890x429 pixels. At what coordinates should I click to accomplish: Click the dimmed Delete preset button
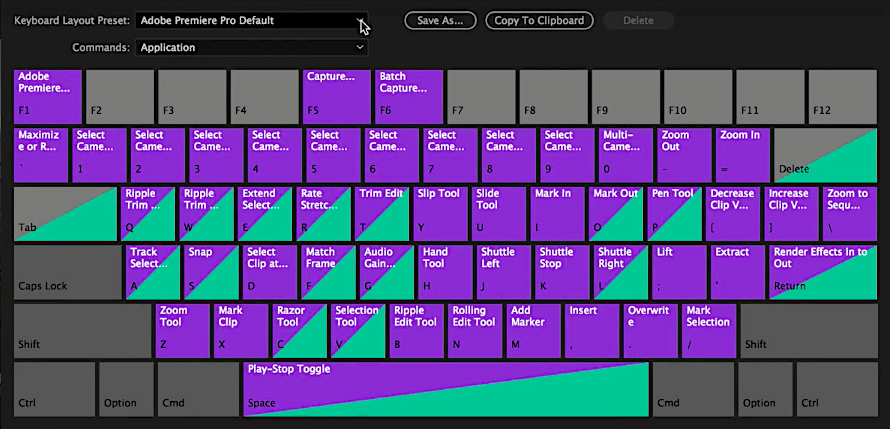[x=639, y=20]
